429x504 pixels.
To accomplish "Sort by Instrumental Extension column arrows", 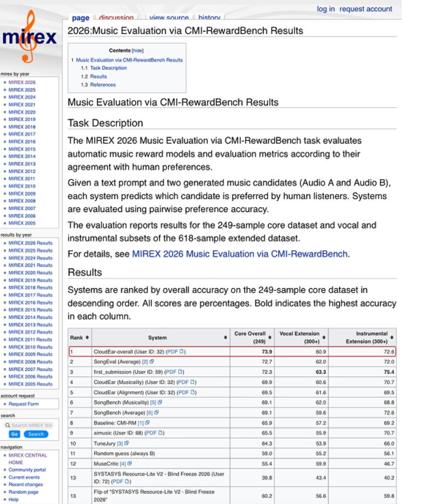I will pos(392,337).
